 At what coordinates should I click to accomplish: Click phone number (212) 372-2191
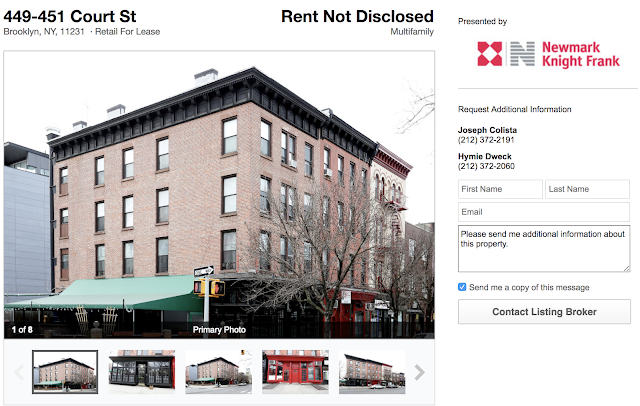point(486,140)
